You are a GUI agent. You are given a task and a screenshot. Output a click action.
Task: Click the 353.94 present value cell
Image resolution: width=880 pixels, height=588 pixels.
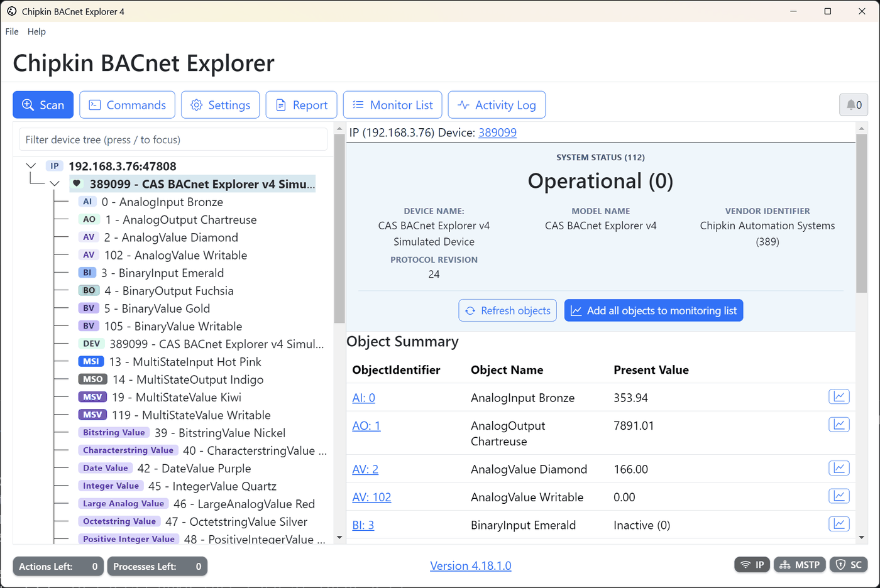click(630, 398)
